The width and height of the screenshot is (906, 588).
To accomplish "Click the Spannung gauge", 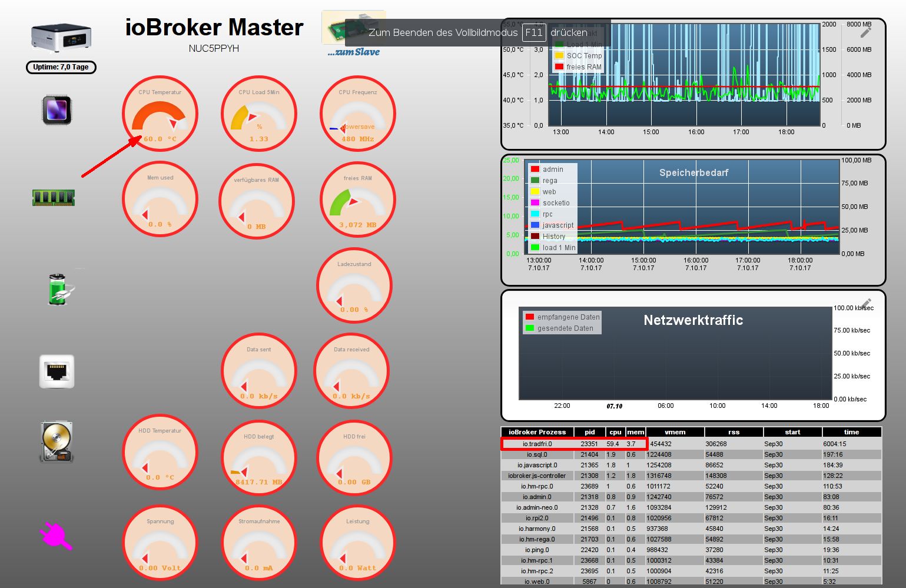I will pos(160,543).
